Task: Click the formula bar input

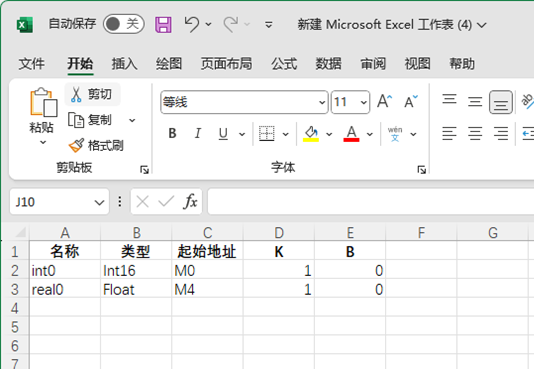Action: tap(371, 202)
